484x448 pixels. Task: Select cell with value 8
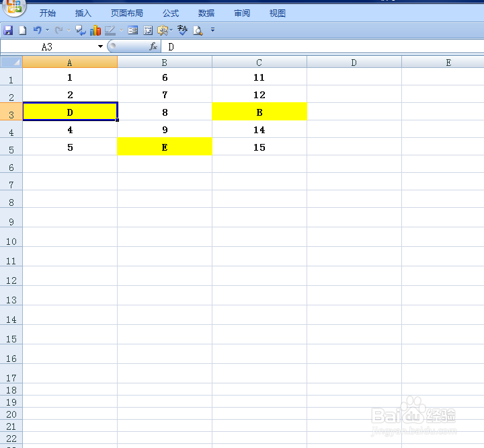pos(165,112)
